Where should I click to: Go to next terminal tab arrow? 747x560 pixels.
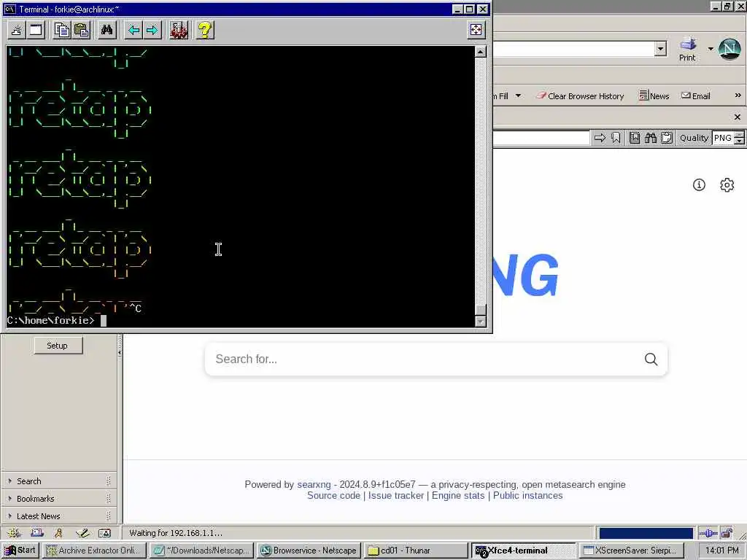[152, 31]
